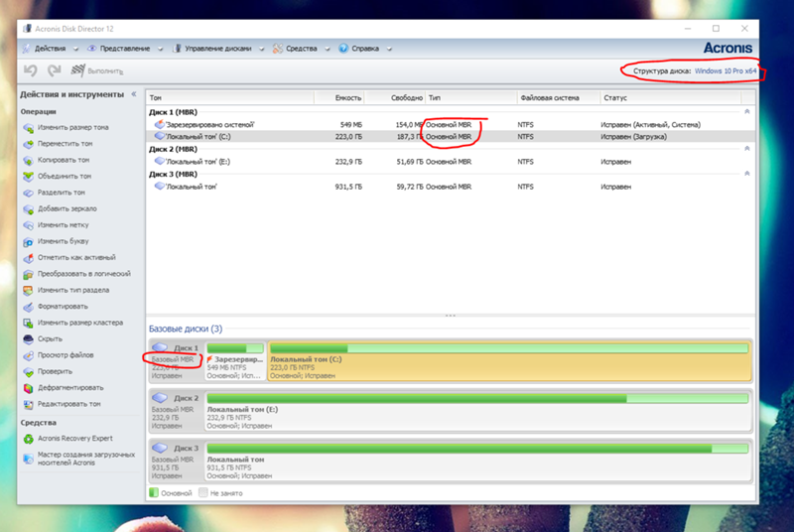
Task: Collapse the Диск 2 (MBR) group
Action: pyautogui.click(x=747, y=149)
